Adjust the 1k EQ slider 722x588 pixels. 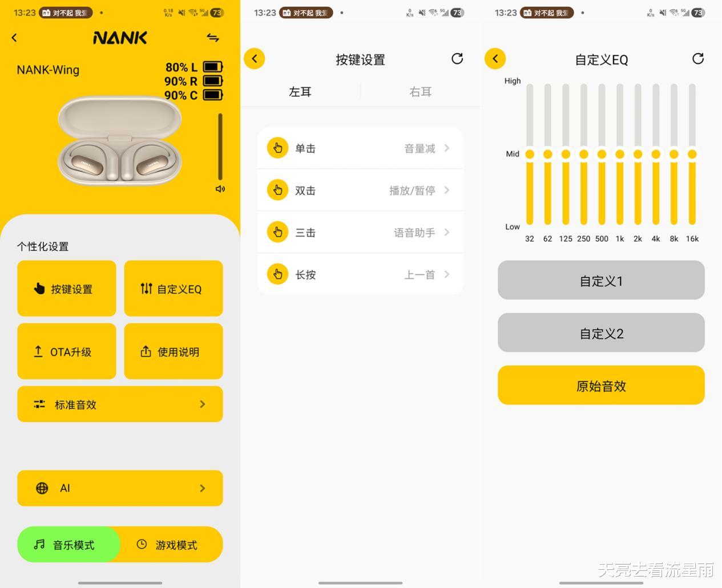(620, 154)
